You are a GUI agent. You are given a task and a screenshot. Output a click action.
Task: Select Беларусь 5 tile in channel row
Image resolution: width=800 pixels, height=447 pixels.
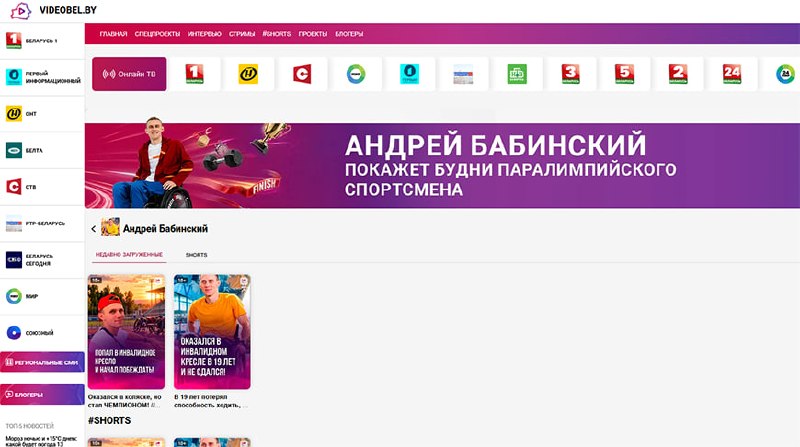pos(624,74)
